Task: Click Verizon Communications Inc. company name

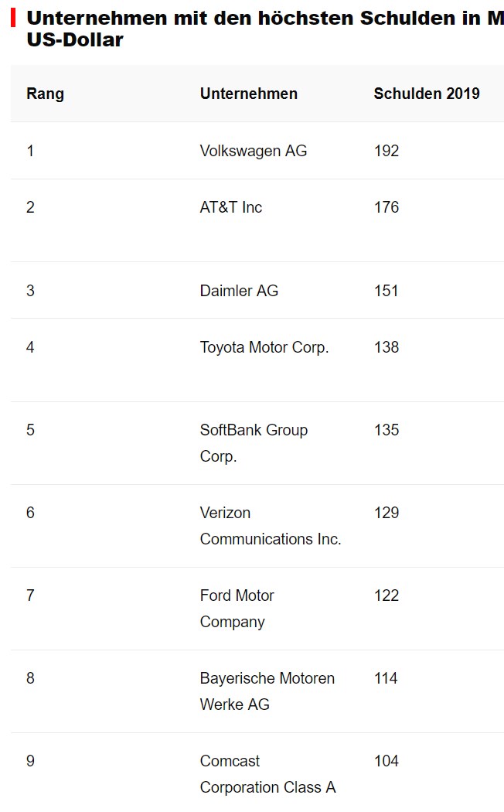Action: click(270, 526)
